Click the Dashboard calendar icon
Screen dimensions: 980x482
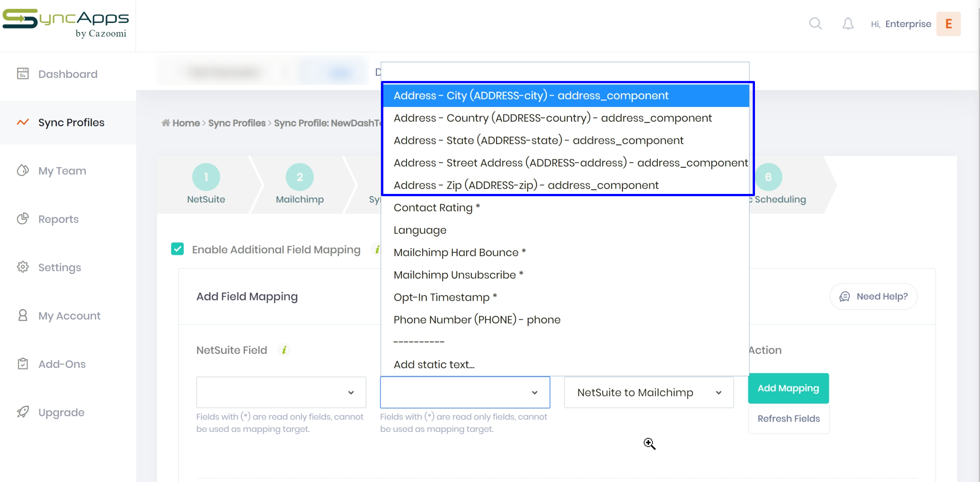click(x=23, y=73)
